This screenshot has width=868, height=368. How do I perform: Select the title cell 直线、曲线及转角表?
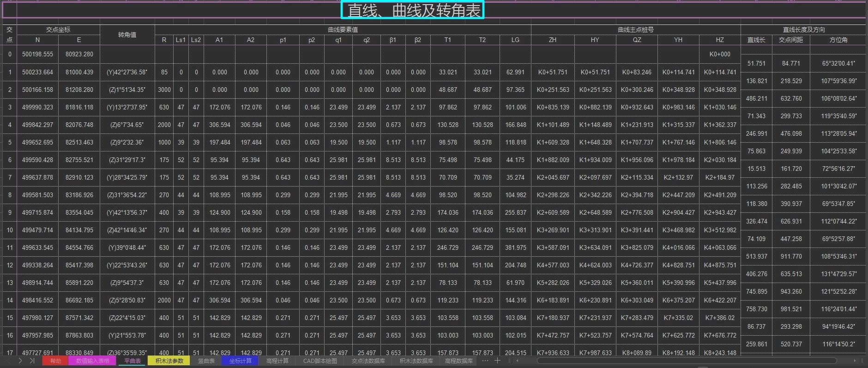[x=413, y=10]
